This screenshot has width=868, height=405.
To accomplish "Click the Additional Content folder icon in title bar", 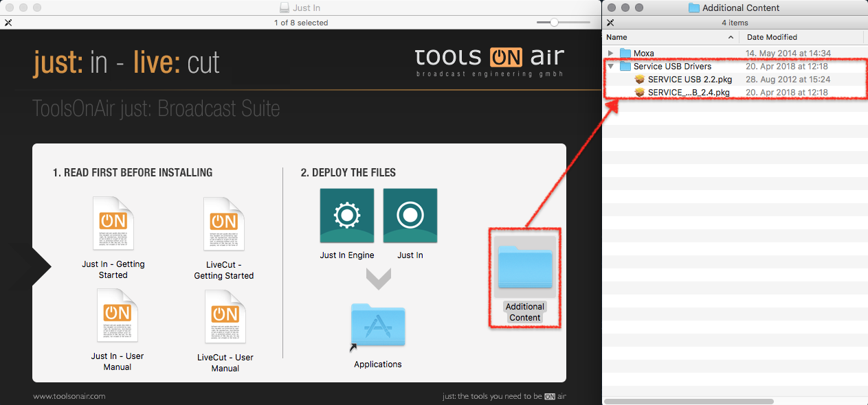I will coord(693,8).
